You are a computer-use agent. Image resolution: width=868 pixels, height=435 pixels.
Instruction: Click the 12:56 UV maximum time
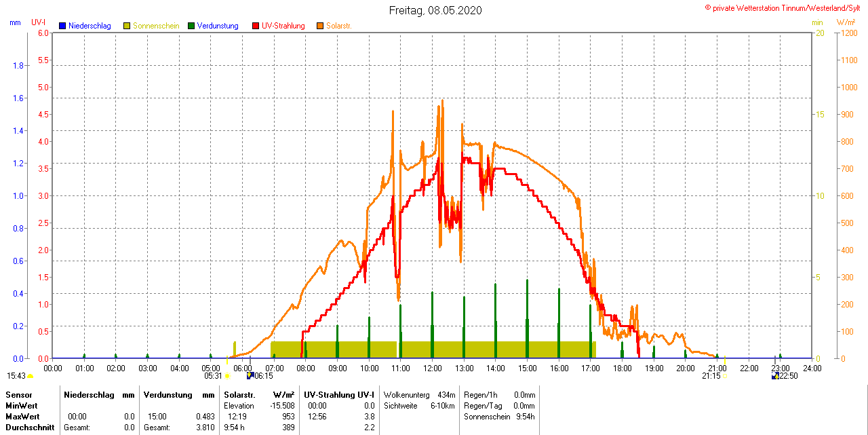point(317,417)
